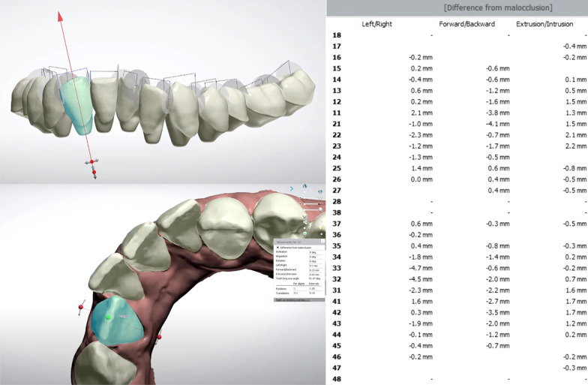The height and width of the screenshot is (385, 588).
Task: Click the 'Extrusion/Intrusion' column header
Action: [541, 24]
